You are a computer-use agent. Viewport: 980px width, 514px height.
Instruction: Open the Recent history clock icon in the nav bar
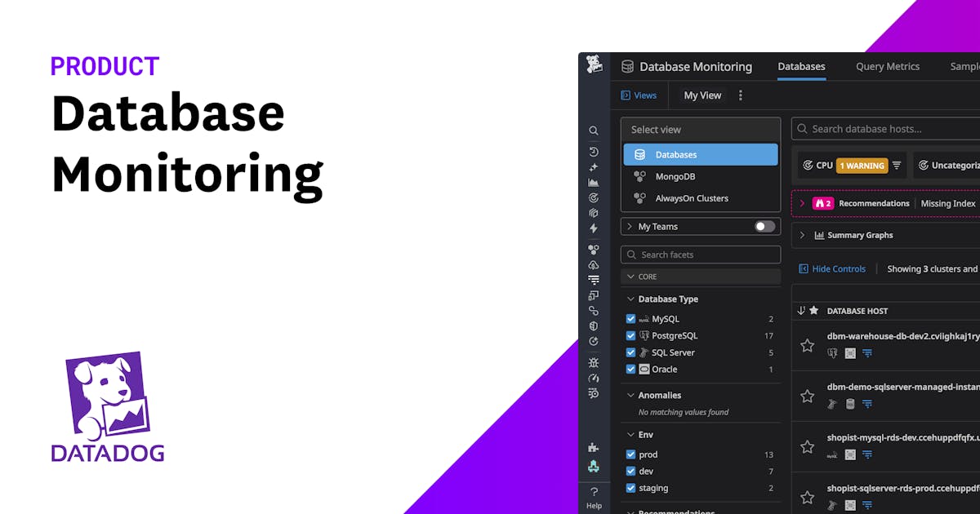coord(594,152)
